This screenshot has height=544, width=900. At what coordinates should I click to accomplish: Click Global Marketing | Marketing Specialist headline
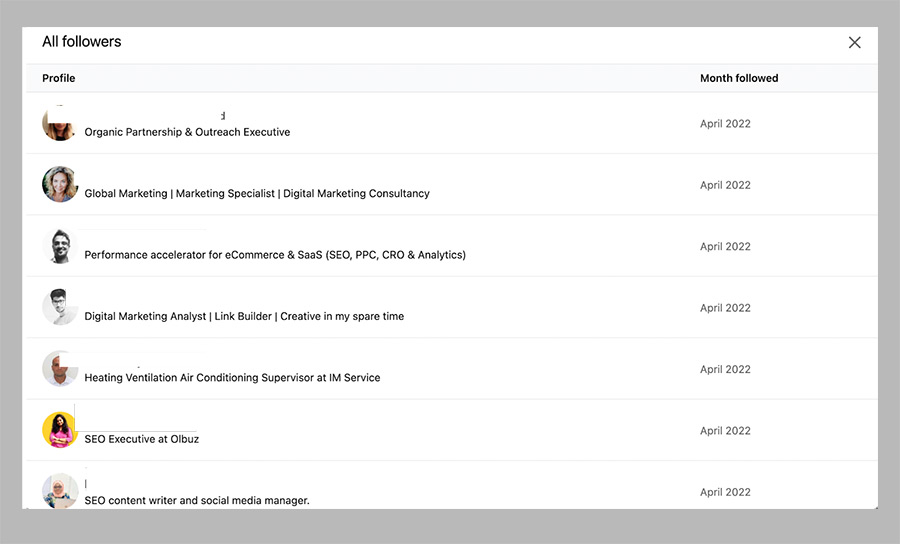click(257, 194)
